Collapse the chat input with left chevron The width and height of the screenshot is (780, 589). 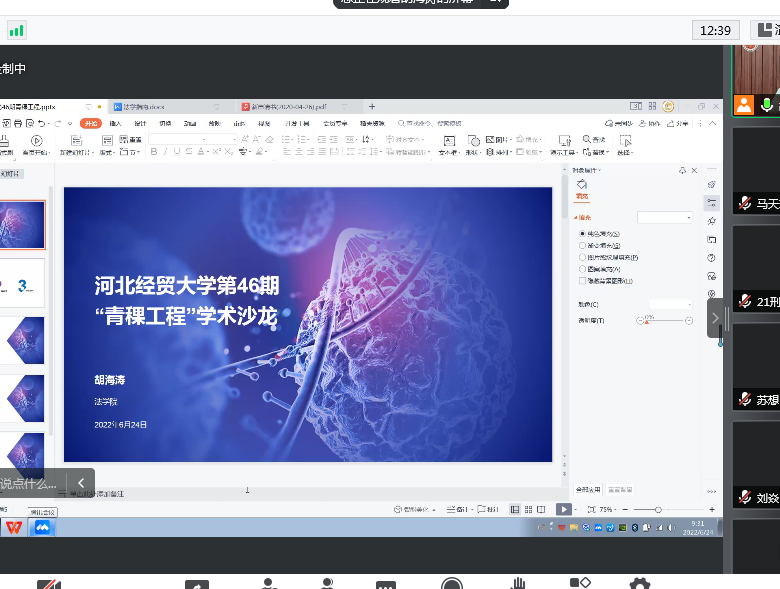pos(81,483)
